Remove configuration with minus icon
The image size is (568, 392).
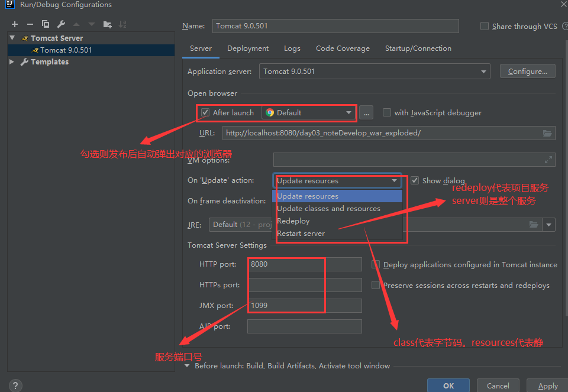coord(30,24)
